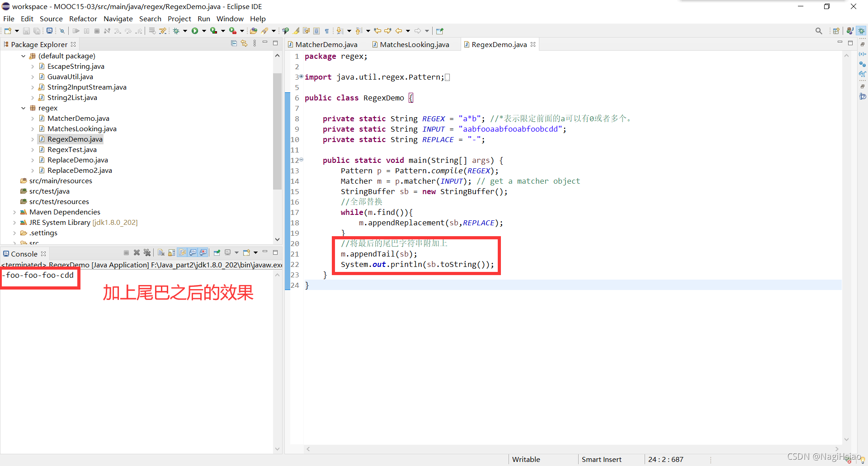Screen dimensions: 868x466
Task: Click the Open Type icon in toolbar
Action: [x=254, y=31]
